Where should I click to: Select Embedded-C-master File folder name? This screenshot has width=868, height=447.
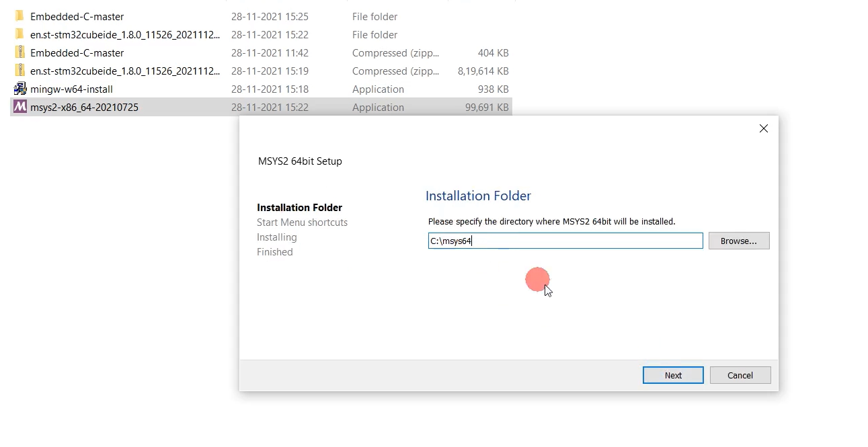pyautogui.click(x=77, y=16)
